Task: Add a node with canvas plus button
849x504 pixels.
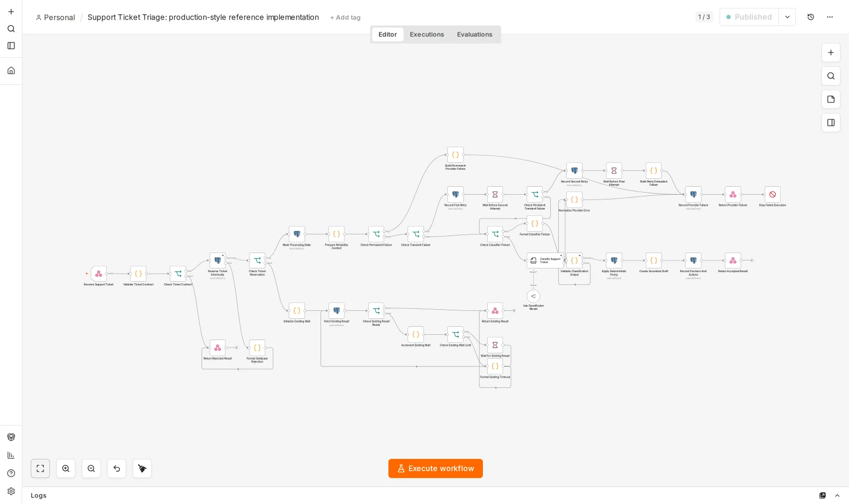Action: click(831, 53)
